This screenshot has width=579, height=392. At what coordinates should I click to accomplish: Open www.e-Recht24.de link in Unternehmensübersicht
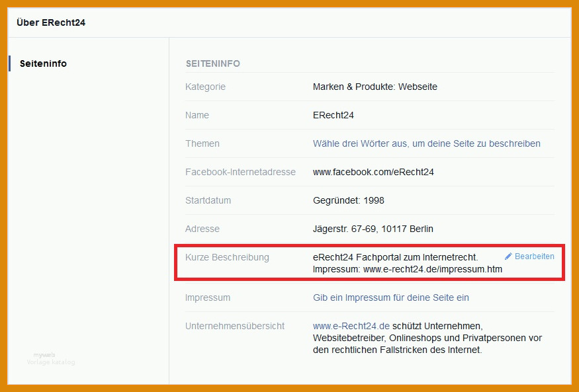[x=351, y=326]
